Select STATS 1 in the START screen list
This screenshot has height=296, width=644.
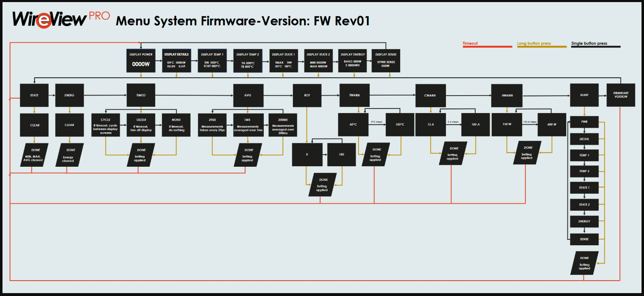pyautogui.click(x=584, y=187)
